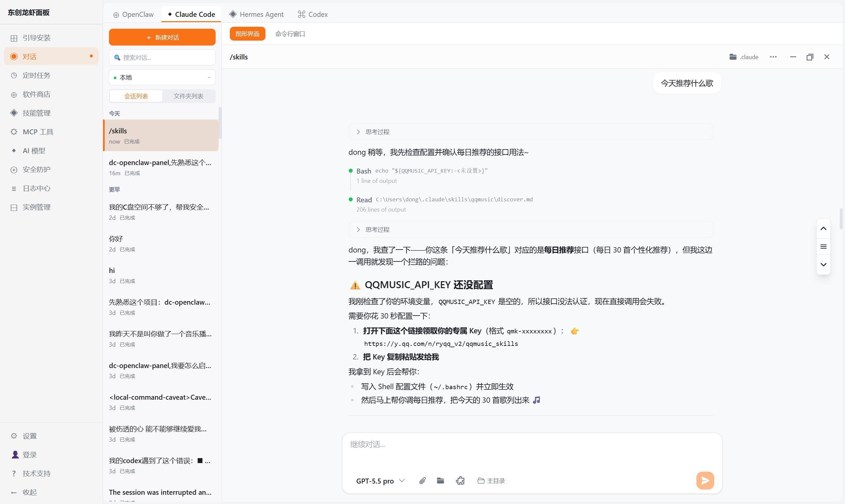
Task: Switch to Codex tab
Action: click(313, 14)
